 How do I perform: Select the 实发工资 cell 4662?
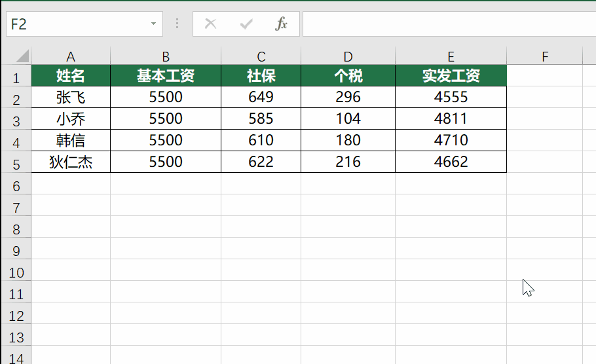(451, 162)
